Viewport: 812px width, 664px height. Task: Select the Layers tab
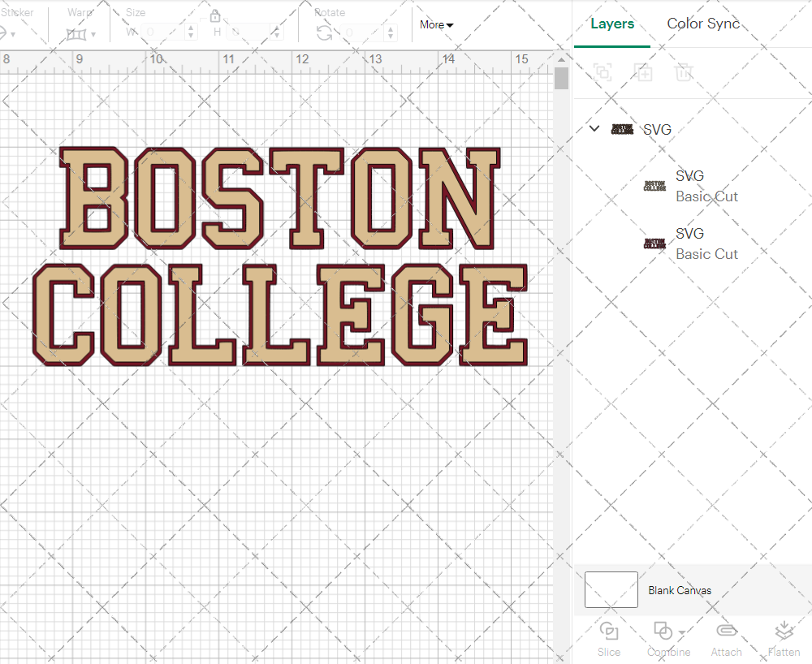[x=612, y=24]
